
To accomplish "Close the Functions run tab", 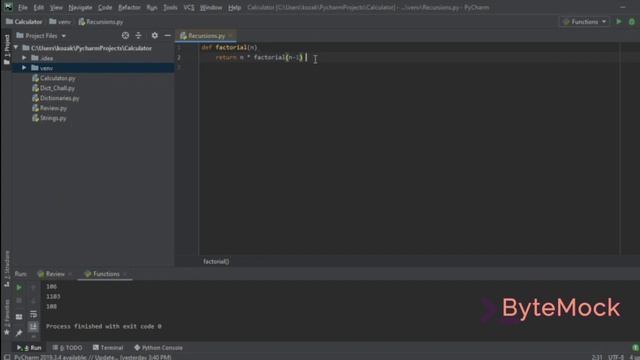I will coord(125,274).
